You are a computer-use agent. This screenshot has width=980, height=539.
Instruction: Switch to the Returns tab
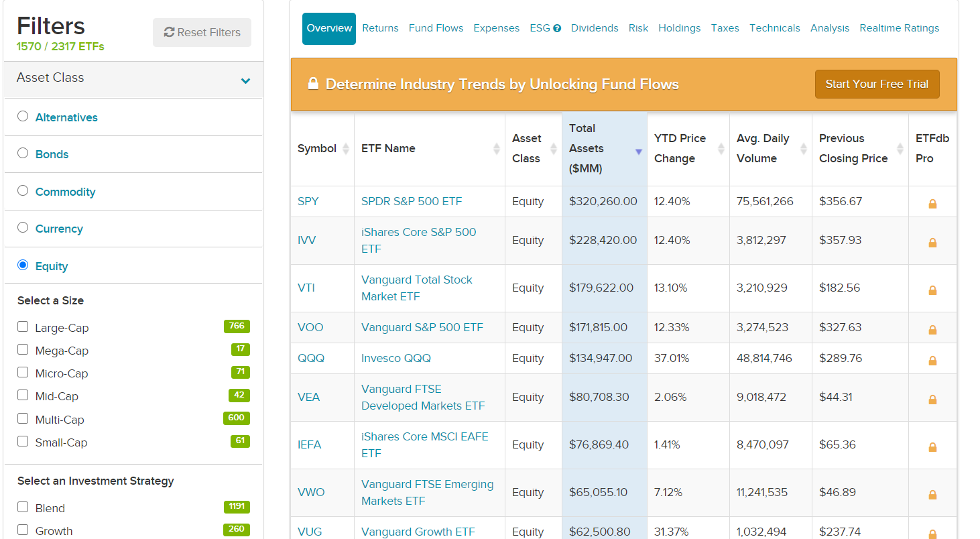pos(380,28)
